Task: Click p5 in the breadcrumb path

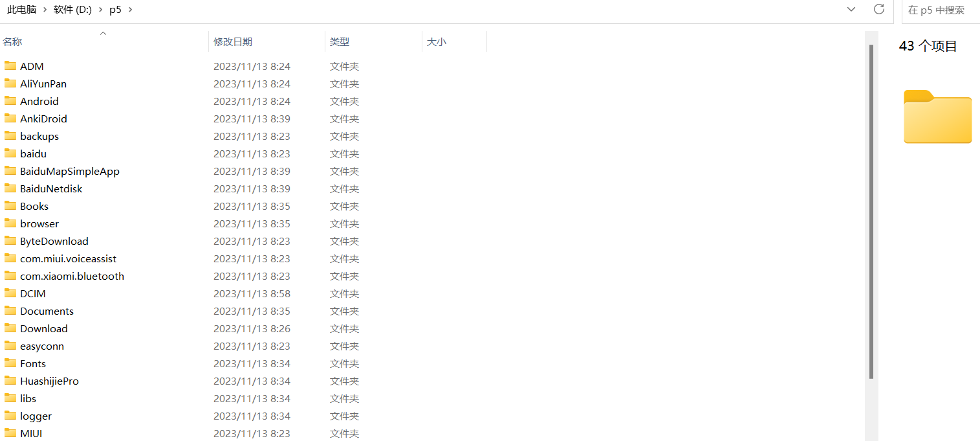Action: pos(115,10)
